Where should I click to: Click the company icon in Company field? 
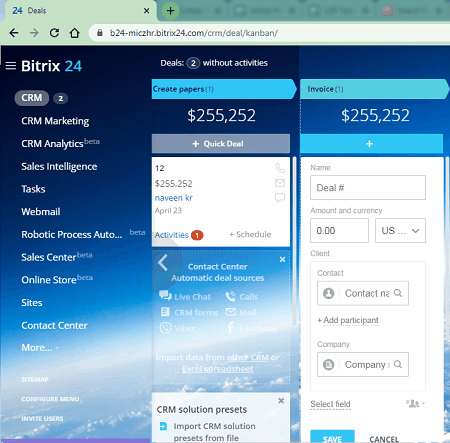pos(328,364)
